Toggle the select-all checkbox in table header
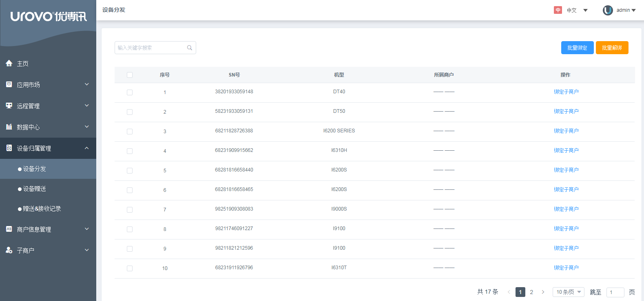 (130, 75)
